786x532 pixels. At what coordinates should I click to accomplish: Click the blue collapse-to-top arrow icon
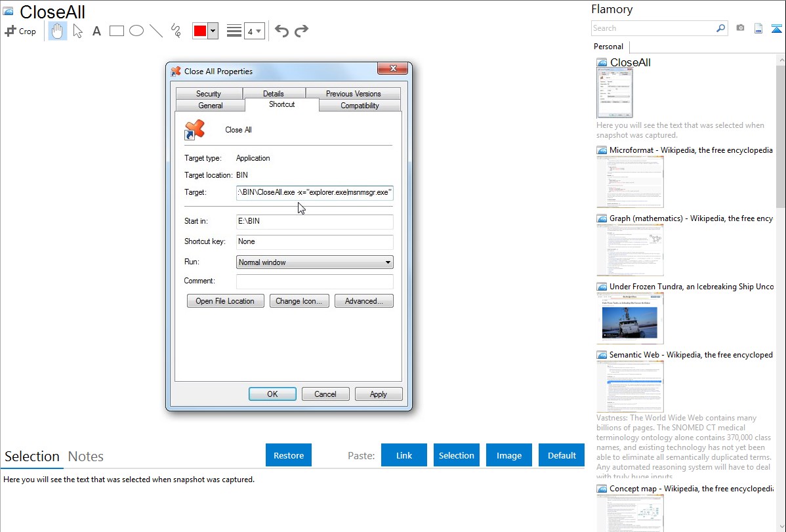click(776, 28)
